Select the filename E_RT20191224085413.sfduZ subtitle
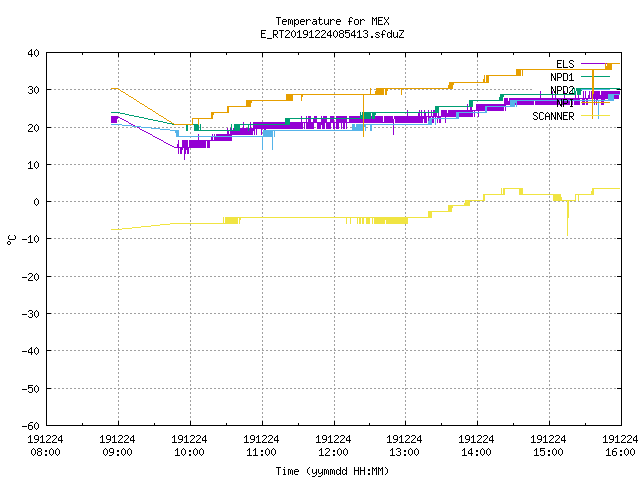The height and width of the screenshot is (480, 640). pos(332,34)
